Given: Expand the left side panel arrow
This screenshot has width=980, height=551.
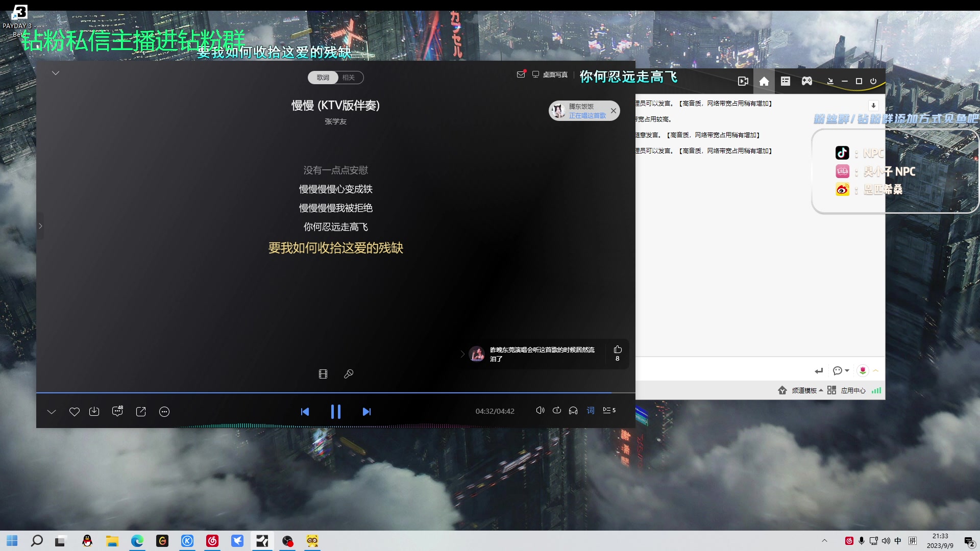Looking at the screenshot, I should point(40,226).
